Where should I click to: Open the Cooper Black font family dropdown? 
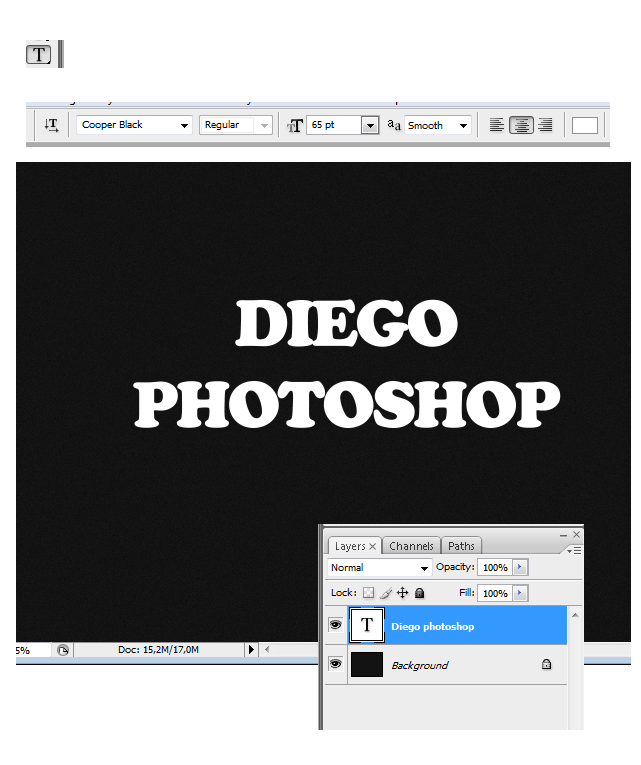(x=134, y=125)
